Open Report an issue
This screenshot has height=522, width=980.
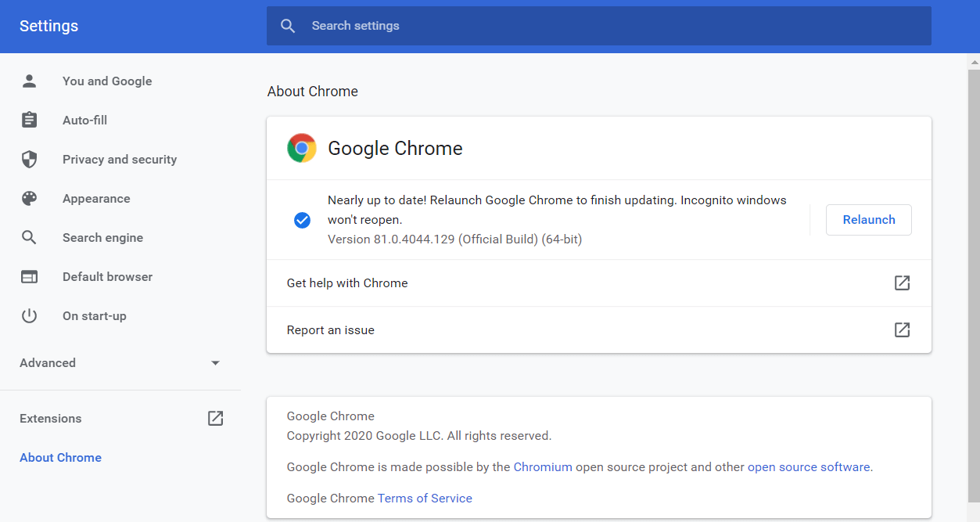(x=599, y=329)
